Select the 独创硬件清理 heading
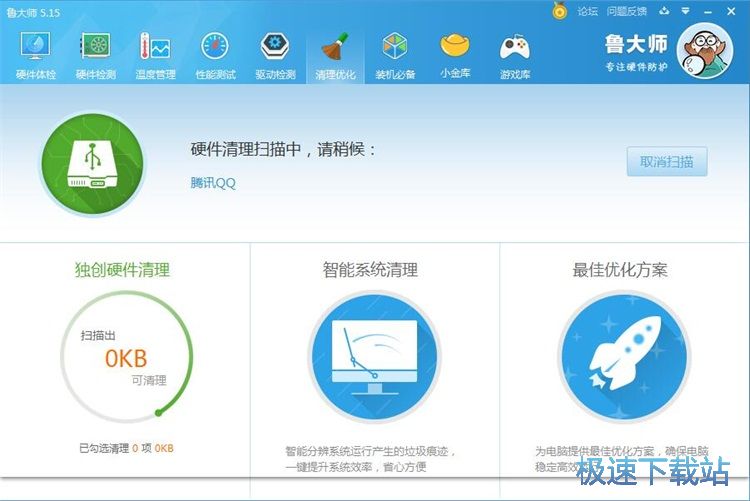750x501 pixels. pyautogui.click(x=122, y=269)
